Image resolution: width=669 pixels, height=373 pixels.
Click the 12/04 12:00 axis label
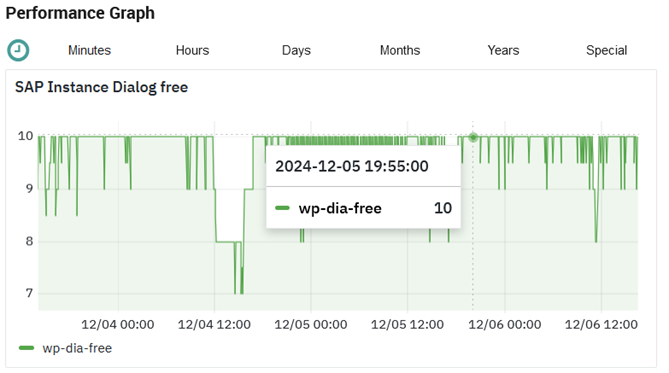(x=214, y=325)
